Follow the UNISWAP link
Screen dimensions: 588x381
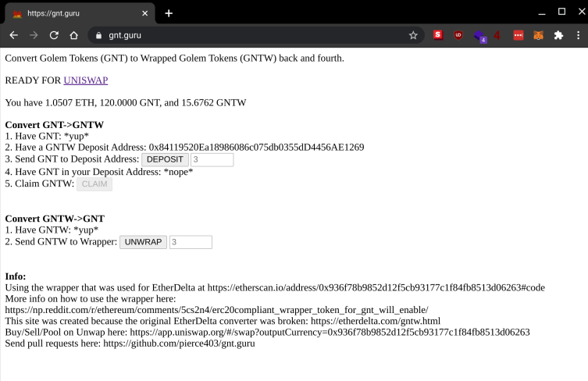(x=85, y=80)
